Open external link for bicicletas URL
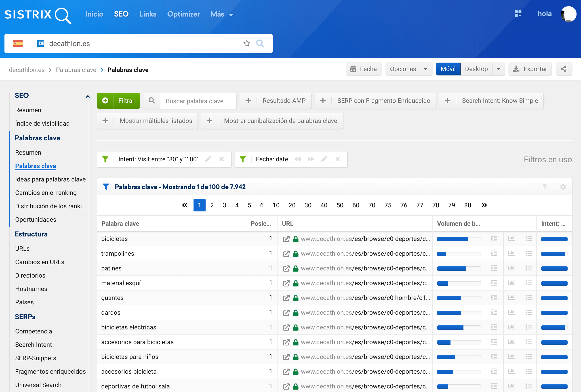 coord(286,239)
